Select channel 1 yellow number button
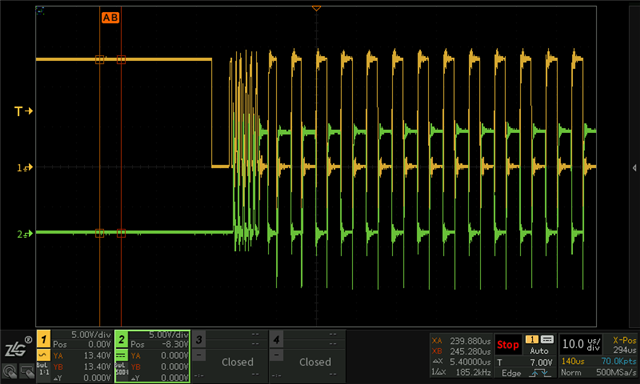640x384 pixels. tap(44, 339)
